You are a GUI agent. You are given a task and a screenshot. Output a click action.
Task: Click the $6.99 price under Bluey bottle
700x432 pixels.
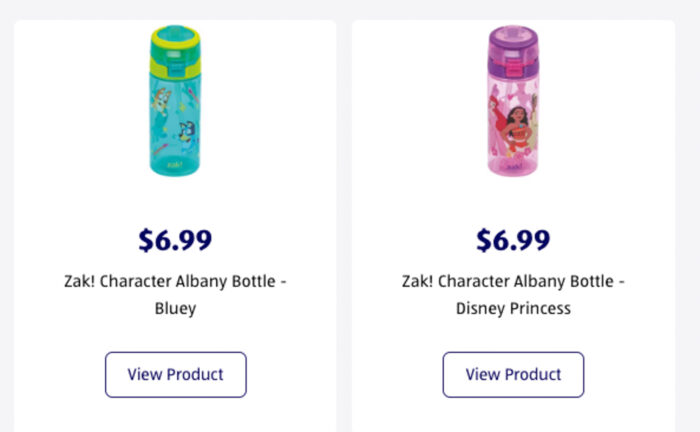tap(175, 241)
